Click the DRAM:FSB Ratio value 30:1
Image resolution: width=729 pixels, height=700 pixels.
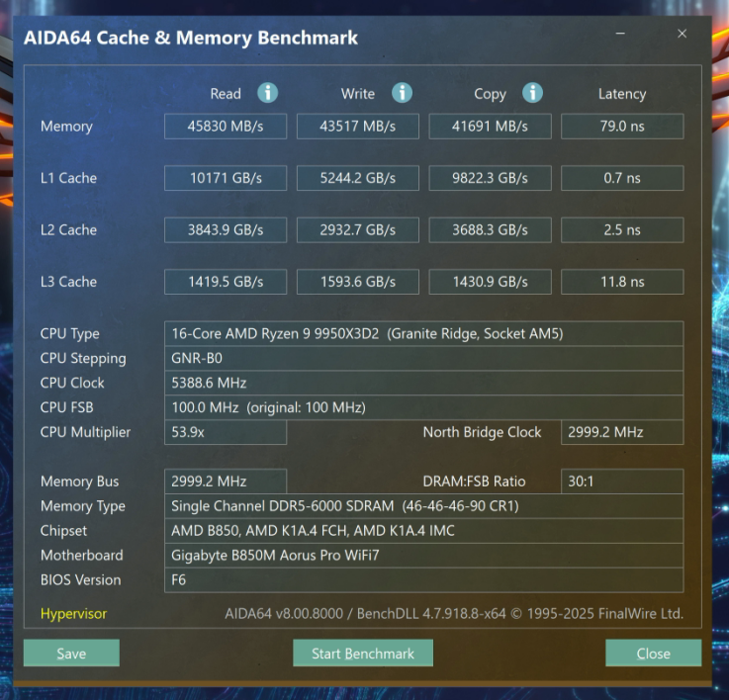(622, 481)
